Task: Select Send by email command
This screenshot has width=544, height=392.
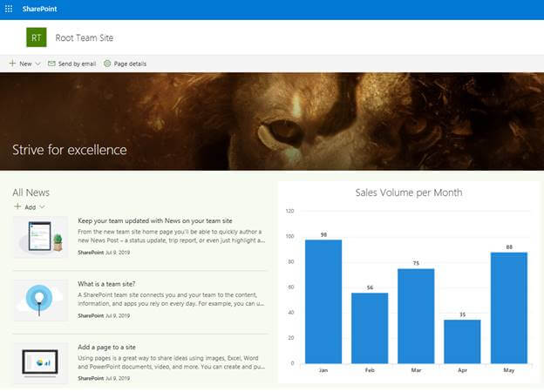Action: [x=77, y=64]
